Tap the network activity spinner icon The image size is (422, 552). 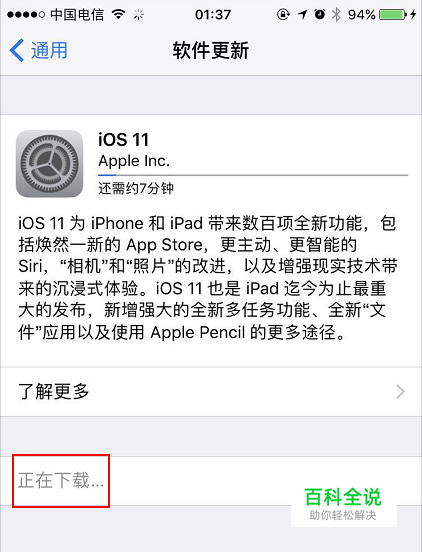coord(139,14)
